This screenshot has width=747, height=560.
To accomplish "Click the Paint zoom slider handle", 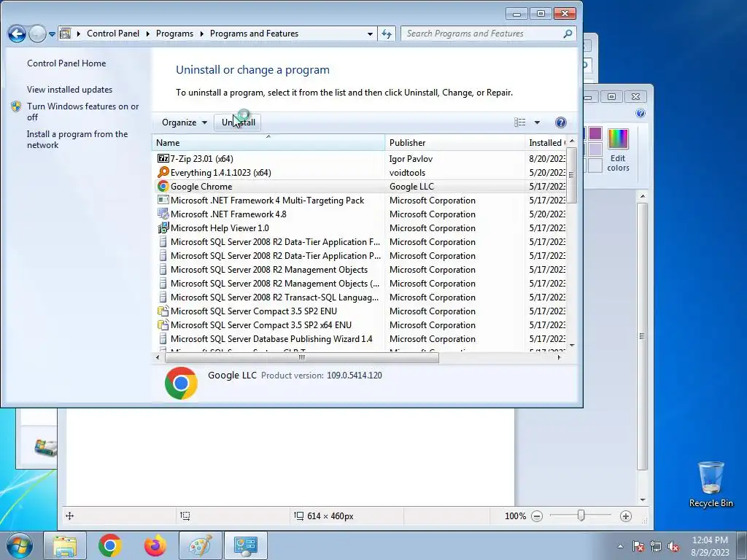I will pos(581,516).
